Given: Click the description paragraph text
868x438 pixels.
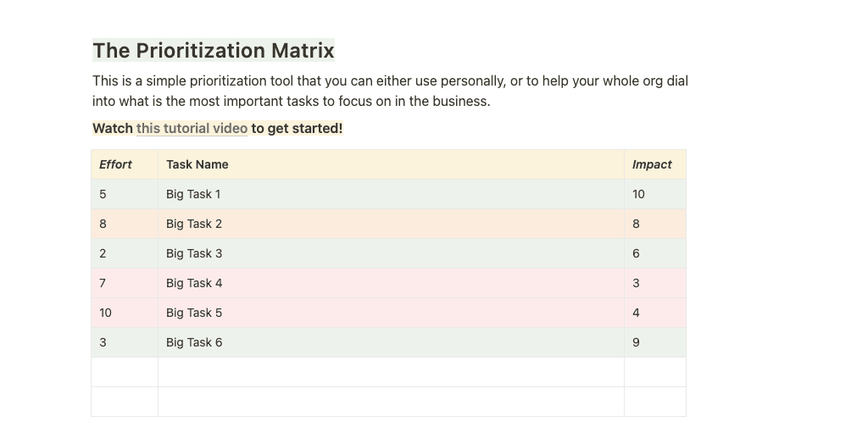Looking at the screenshot, I should tap(390, 91).
